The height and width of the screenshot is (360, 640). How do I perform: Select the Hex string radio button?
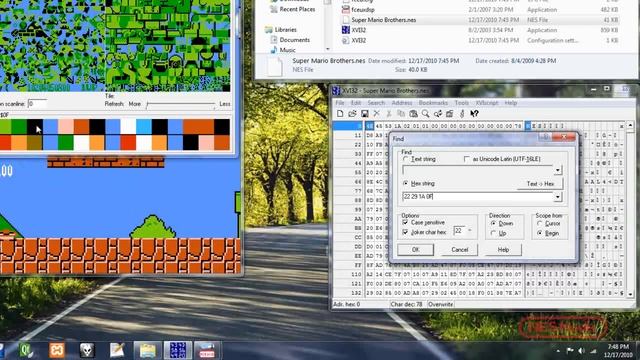(406, 183)
